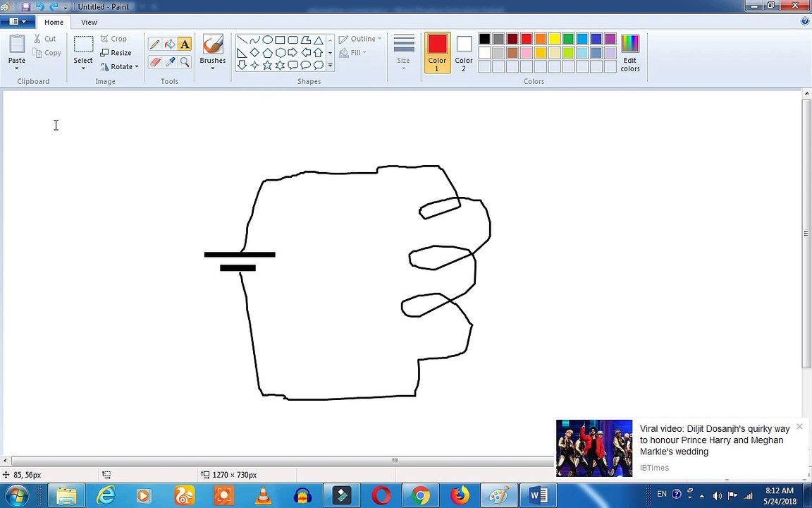Select the Color picker eyedropper tool
This screenshot has height=508, width=812.
170,61
